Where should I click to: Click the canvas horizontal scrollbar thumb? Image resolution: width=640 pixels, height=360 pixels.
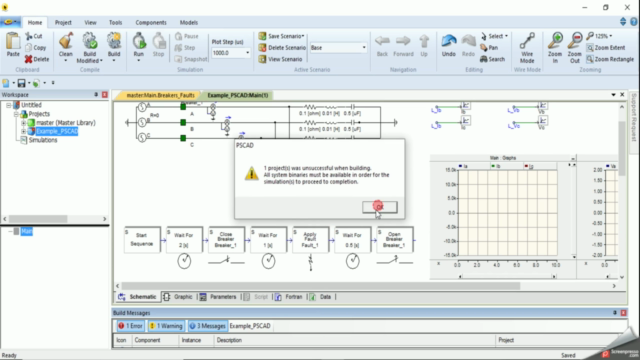321,286
